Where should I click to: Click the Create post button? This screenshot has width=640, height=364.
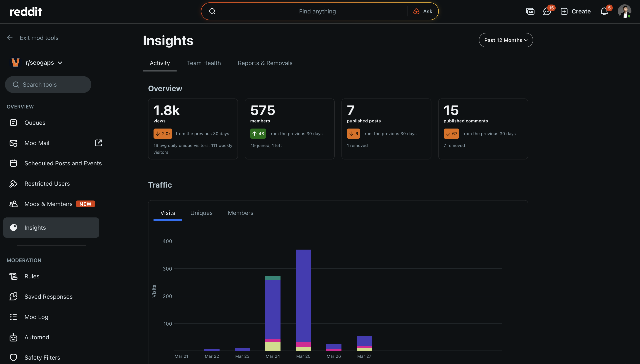click(575, 11)
